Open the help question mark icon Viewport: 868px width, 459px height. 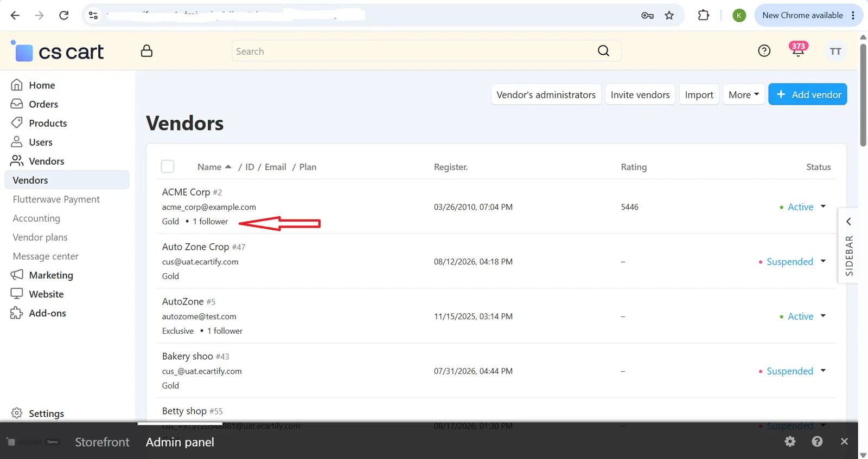(x=764, y=51)
